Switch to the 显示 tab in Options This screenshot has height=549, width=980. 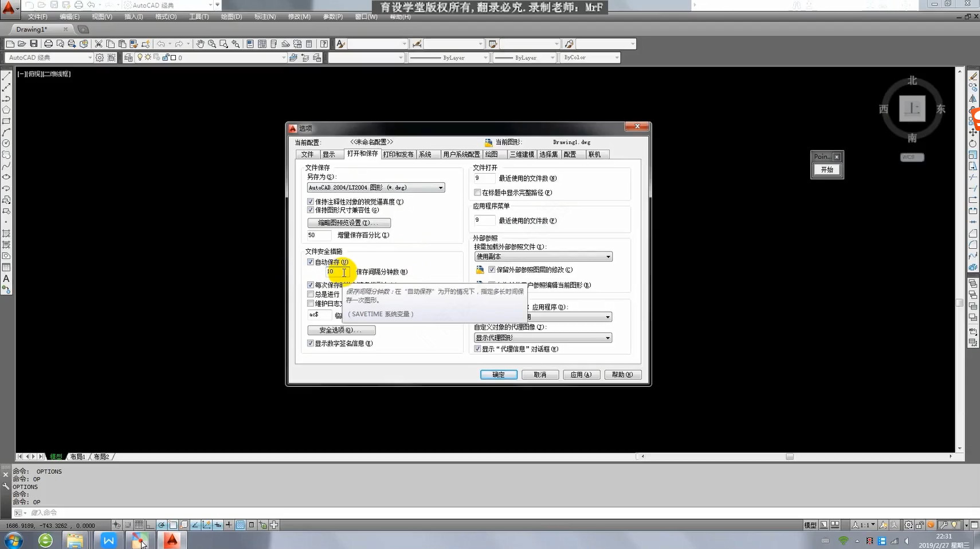(329, 155)
